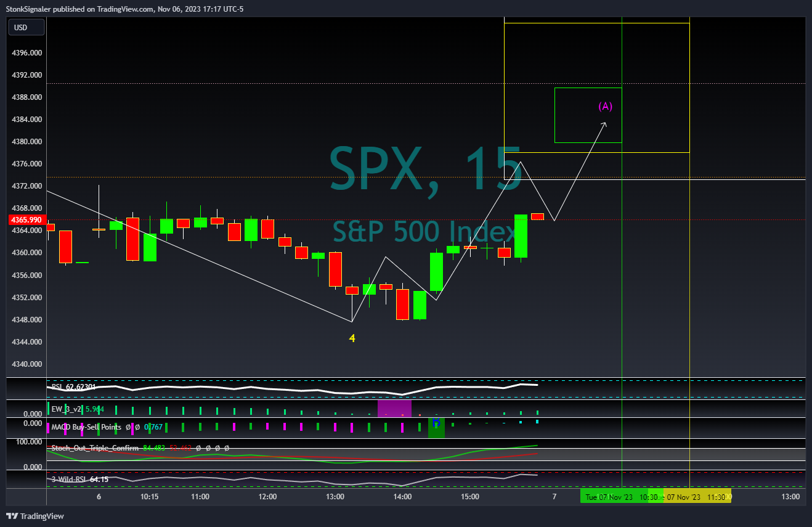Click the red 52.462 stochastic value
Viewport: 812px width, 527px height.
181,448
